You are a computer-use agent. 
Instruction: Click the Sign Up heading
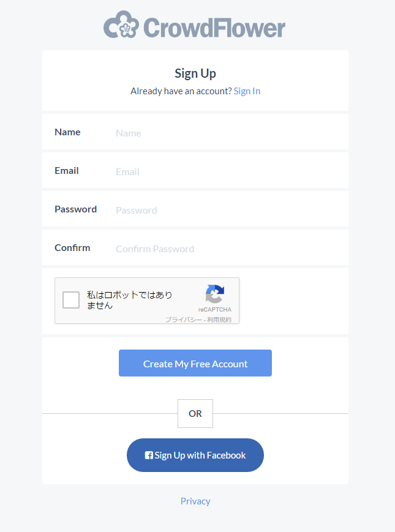pos(195,73)
